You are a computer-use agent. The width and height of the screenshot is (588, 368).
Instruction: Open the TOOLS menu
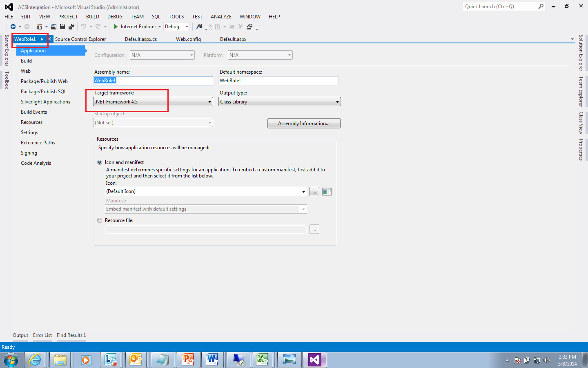176,17
